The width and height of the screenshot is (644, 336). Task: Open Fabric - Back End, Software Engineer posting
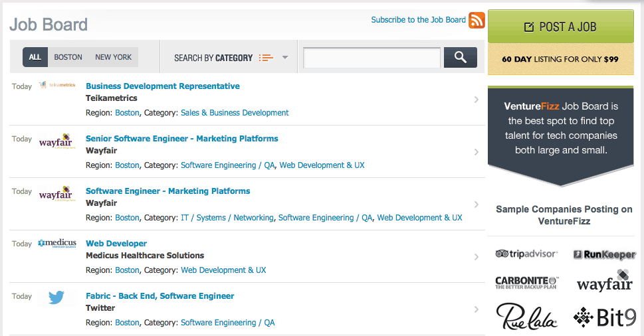tap(160, 296)
